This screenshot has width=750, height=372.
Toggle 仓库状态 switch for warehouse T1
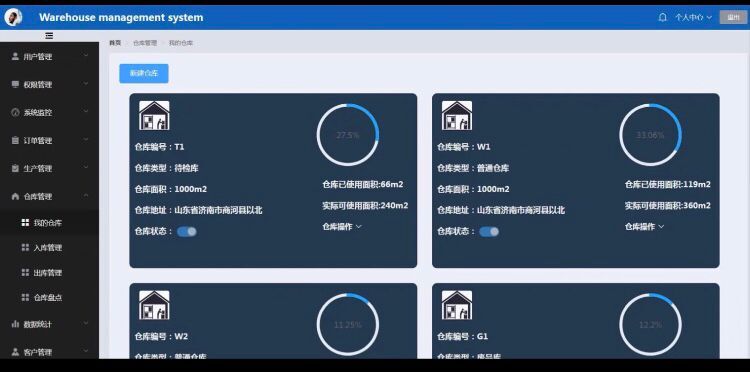[x=187, y=231]
